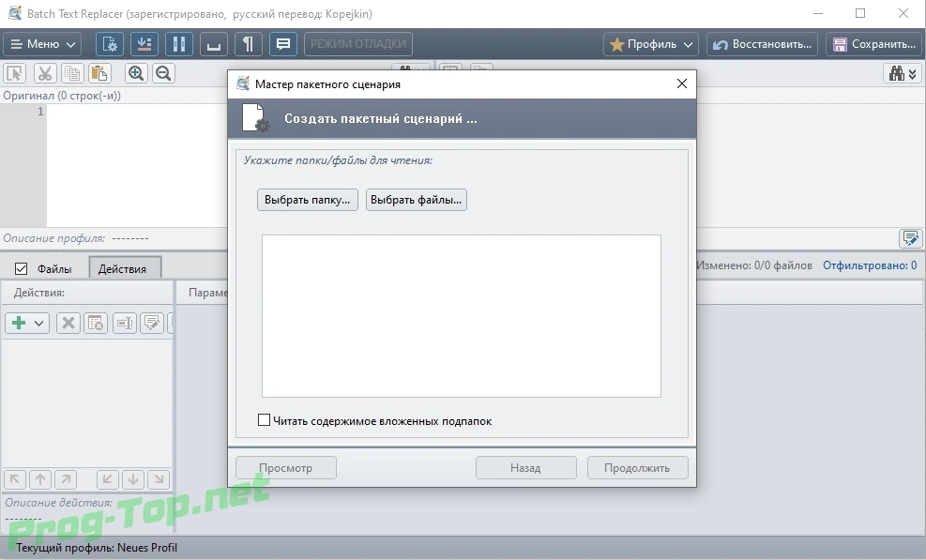The image size is (926, 560).
Task: Click the Просмотр button
Action: coord(286,468)
